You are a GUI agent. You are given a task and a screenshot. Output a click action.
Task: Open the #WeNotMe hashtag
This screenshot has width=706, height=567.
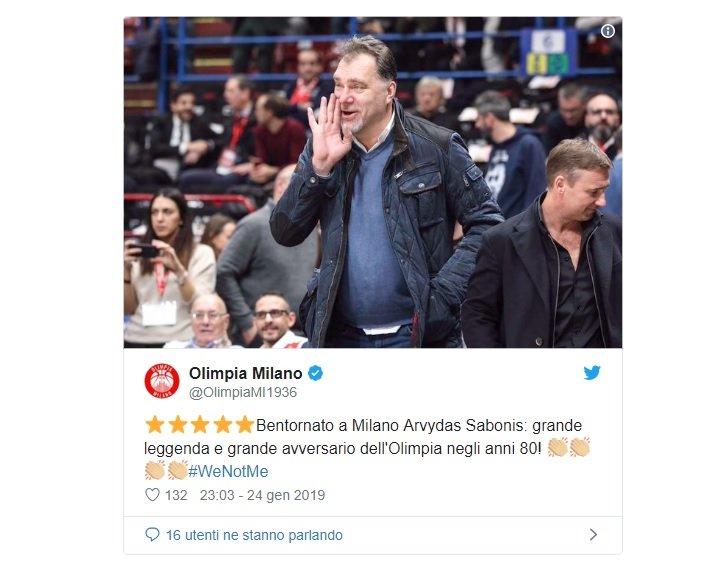[x=228, y=471]
